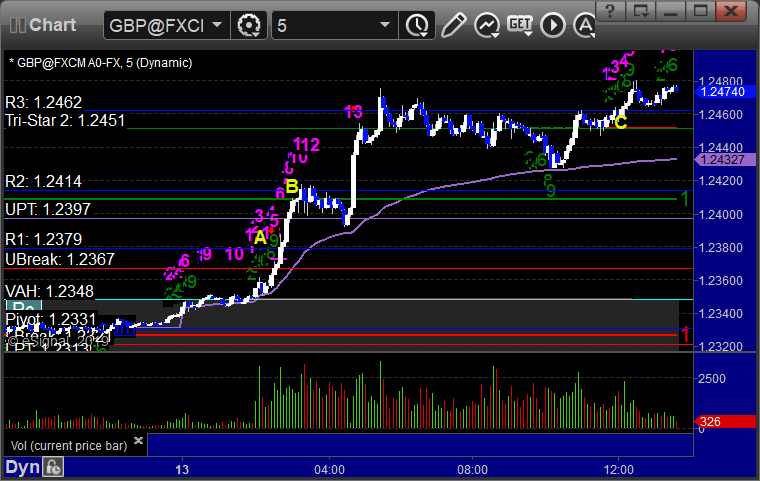Open the GET studies menu icon
The image size is (760, 481).
click(x=520, y=25)
